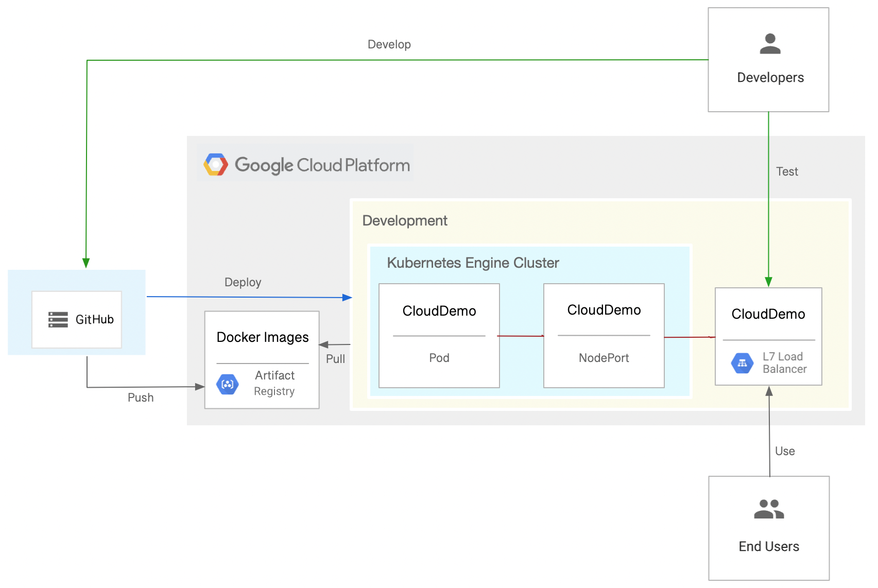Viewport: 878px width, 588px height.
Task: Click the Deploy arrow label
Action: tap(243, 282)
